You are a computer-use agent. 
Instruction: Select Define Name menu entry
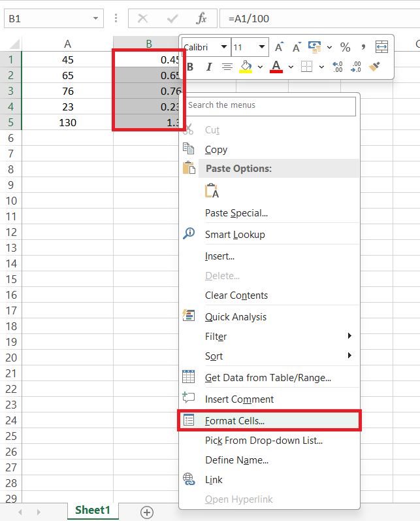(236, 460)
